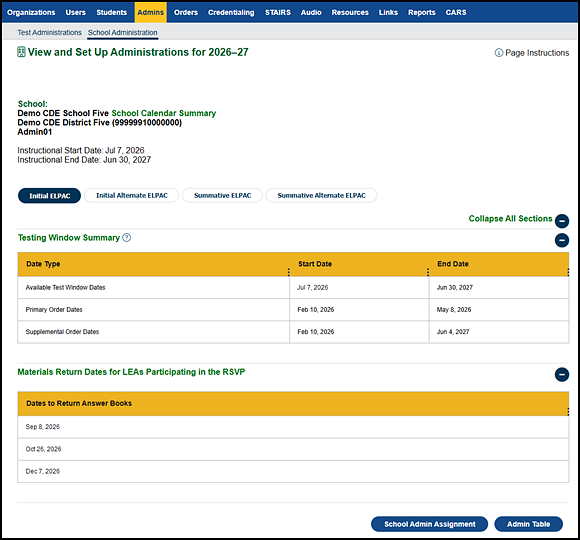This screenshot has width=580, height=540.
Task: Click the Admin Table button
Action: pyautogui.click(x=529, y=524)
